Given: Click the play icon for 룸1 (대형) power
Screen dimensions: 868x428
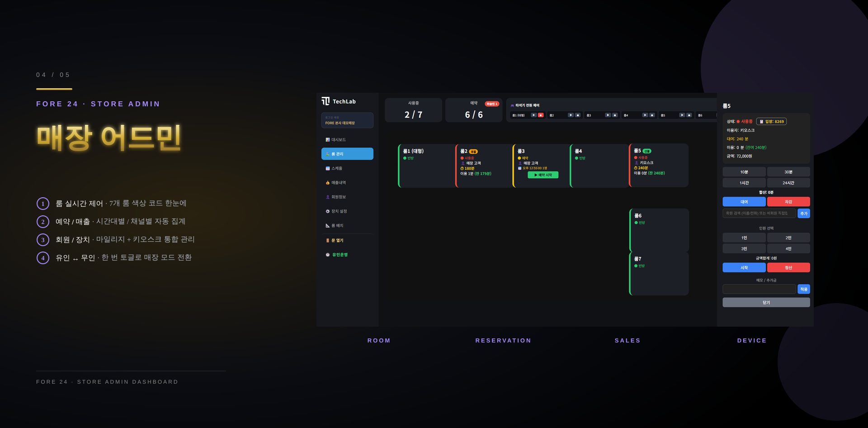Looking at the screenshot, I should tap(533, 115).
